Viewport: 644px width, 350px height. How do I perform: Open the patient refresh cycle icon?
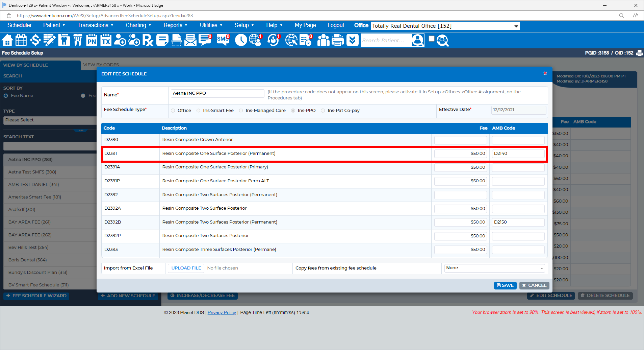[x=274, y=40]
